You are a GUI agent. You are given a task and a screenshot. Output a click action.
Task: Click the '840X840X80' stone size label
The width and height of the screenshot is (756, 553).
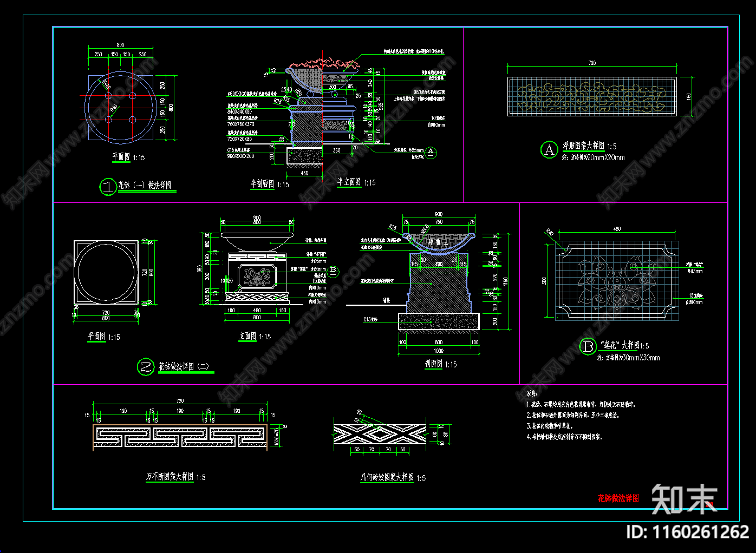click(239, 112)
